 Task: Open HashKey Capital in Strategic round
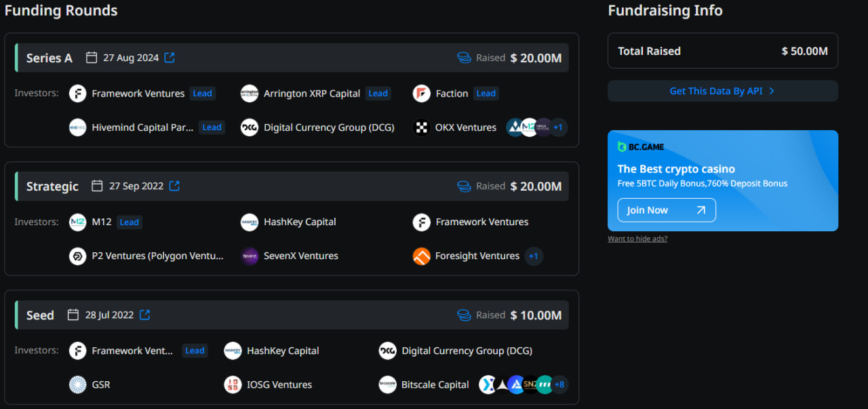[x=300, y=222]
